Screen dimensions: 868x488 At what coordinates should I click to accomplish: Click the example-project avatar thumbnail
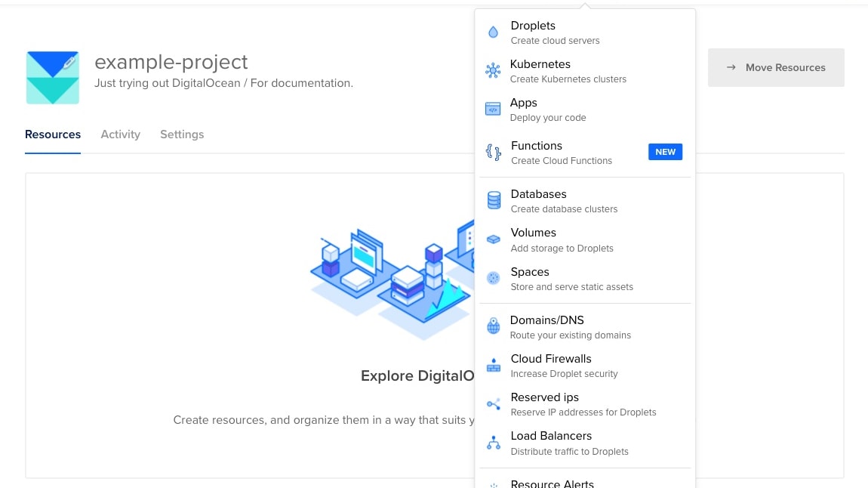click(x=53, y=77)
